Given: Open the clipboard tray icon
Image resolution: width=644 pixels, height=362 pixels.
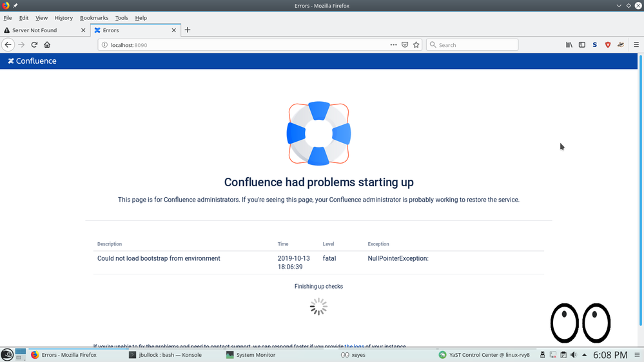Looking at the screenshot, I should 563,355.
